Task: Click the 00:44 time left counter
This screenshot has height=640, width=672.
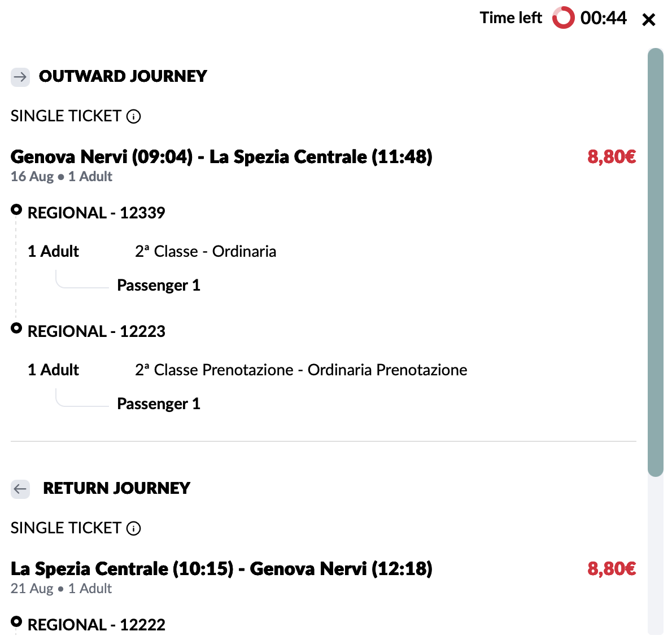Action: pyautogui.click(x=604, y=18)
